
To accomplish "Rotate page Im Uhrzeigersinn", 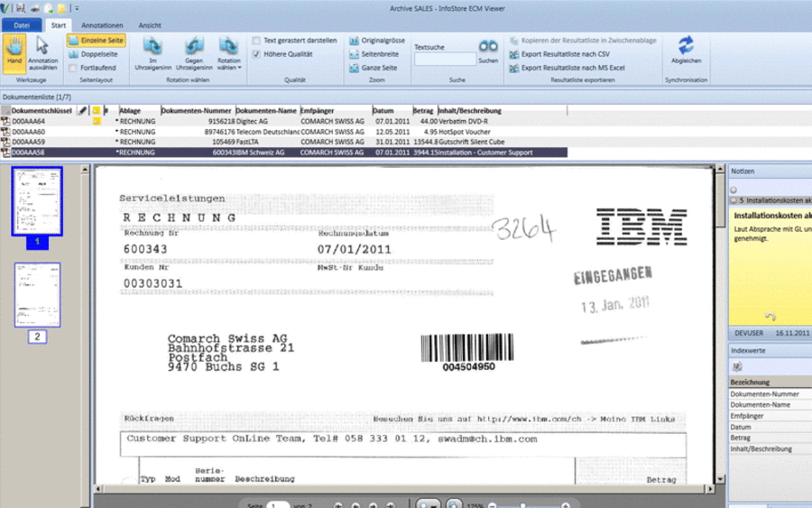I will tap(152, 53).
